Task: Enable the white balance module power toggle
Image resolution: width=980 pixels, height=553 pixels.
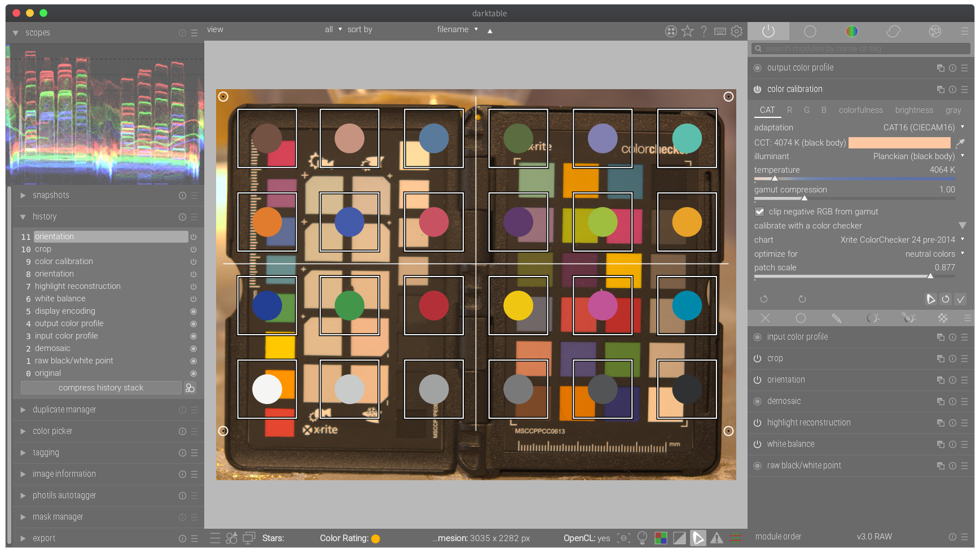Action: [757, 444]
